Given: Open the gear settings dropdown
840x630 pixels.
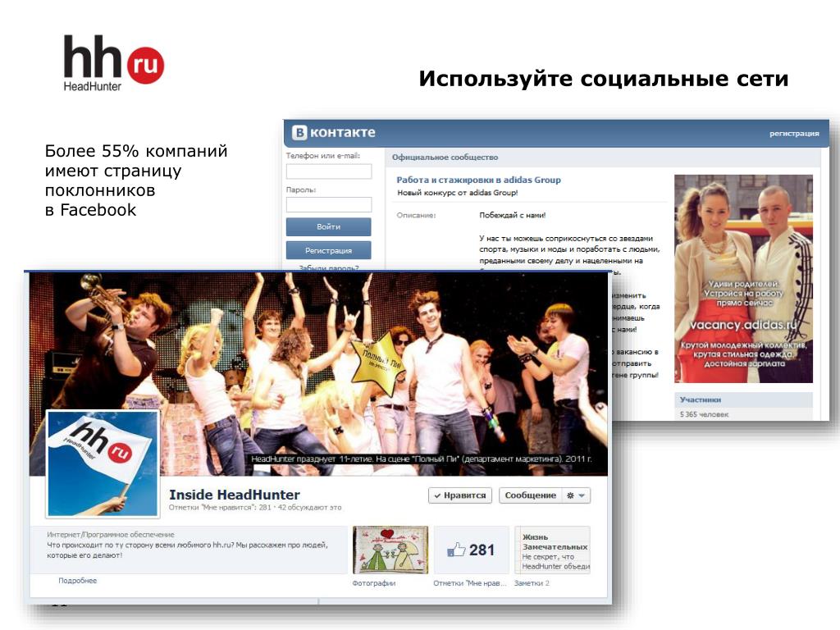Looking at the screenshot, I should (576, 495).
